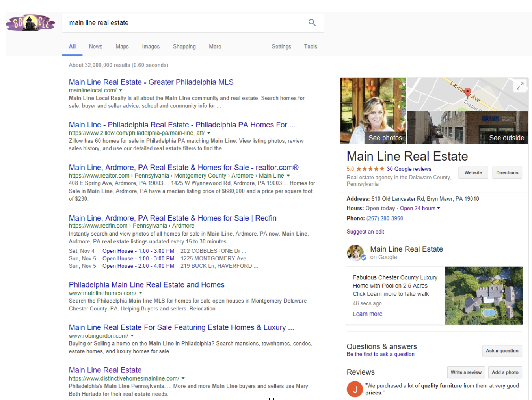Screen dimensions: 532x400
Task: Click Suggest an edit
Action: (365, 232)
